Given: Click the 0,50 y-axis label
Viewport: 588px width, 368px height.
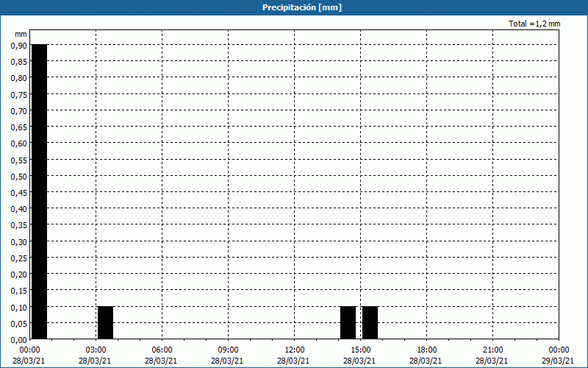Looking at the screenshot, I should (x=19, y=177).
